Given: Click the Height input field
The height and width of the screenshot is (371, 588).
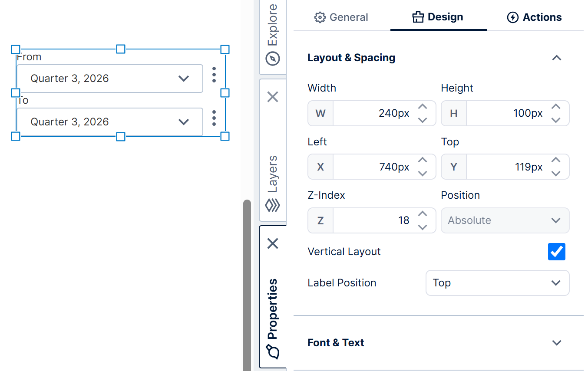Looking at the screenshot, I should click(x=505, y=113).
